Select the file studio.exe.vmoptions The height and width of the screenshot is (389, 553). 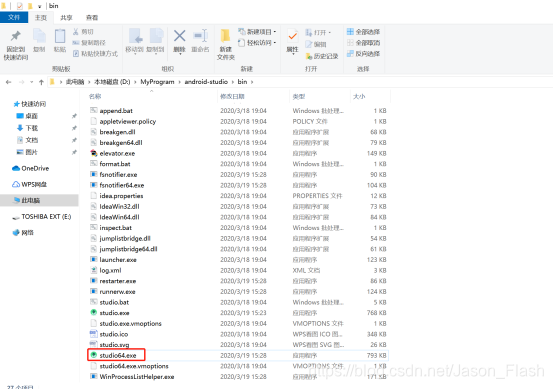coord(130,323)
